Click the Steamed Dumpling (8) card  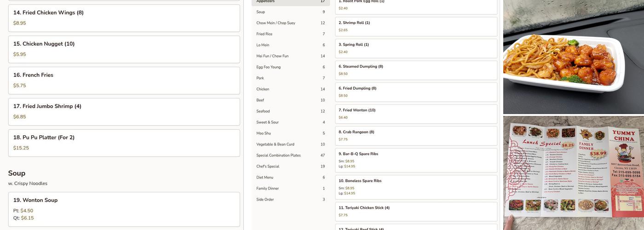416,70
